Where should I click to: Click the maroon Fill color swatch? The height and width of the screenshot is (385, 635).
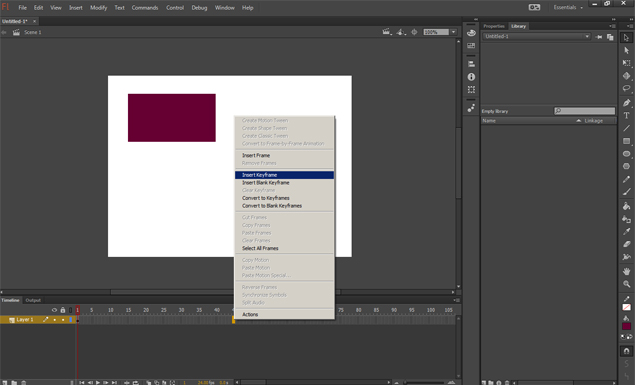[626, 326]
